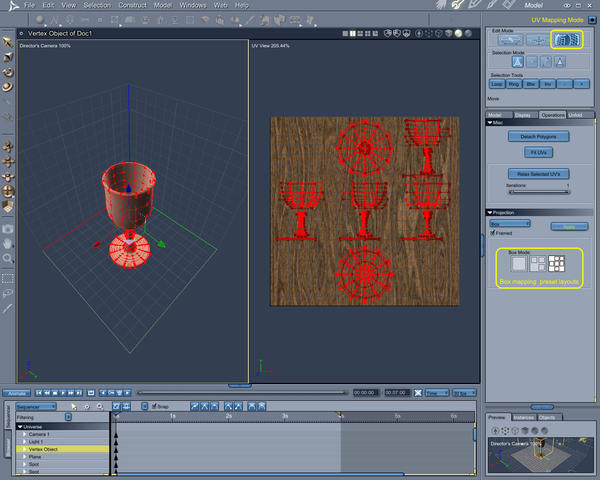The width and height of the screenshot is (600, 480).
Task: Open the Box projection type dropdown
Action: point(510,224)
